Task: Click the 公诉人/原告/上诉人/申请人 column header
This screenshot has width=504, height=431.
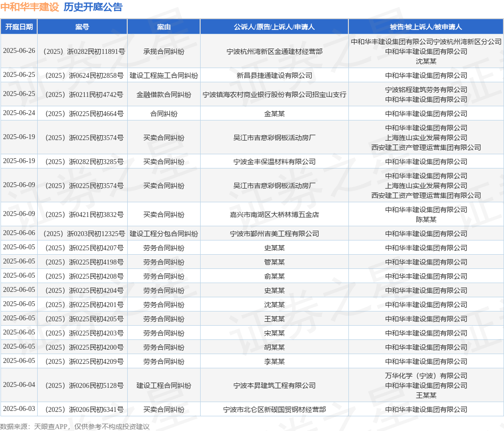Action: tap(274, 27)
